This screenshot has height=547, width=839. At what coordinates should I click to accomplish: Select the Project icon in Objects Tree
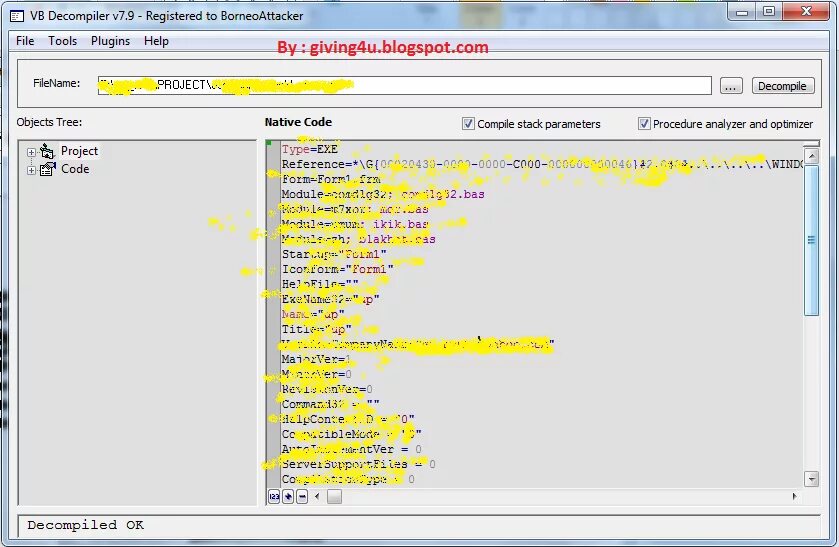(x=48, y=151)
